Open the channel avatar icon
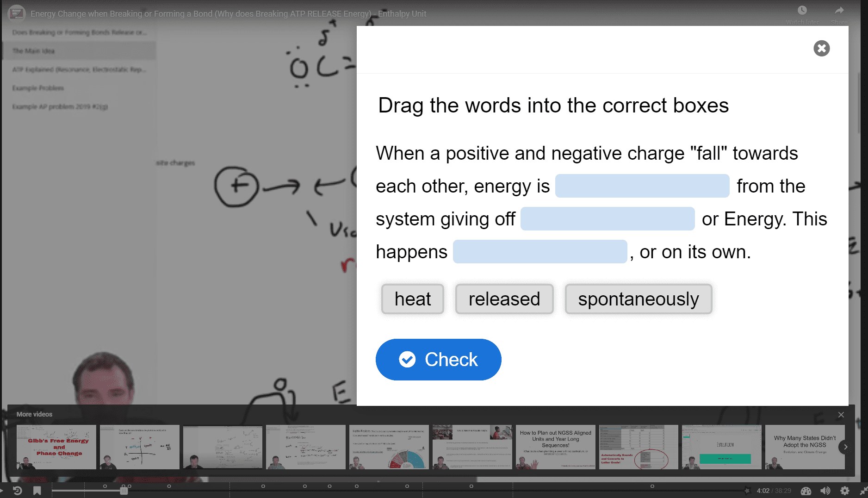Viewport: 868px width, 498px height. coord(17,13)
